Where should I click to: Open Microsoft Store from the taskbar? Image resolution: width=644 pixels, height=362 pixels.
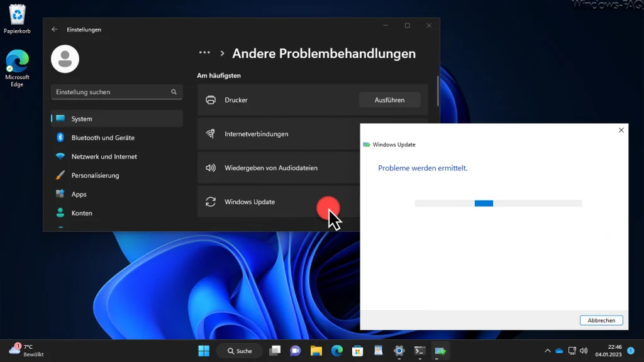point(357,351)
